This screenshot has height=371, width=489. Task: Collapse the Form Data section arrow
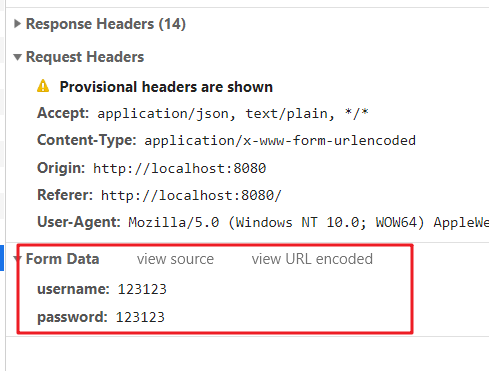tap(17, 259)
